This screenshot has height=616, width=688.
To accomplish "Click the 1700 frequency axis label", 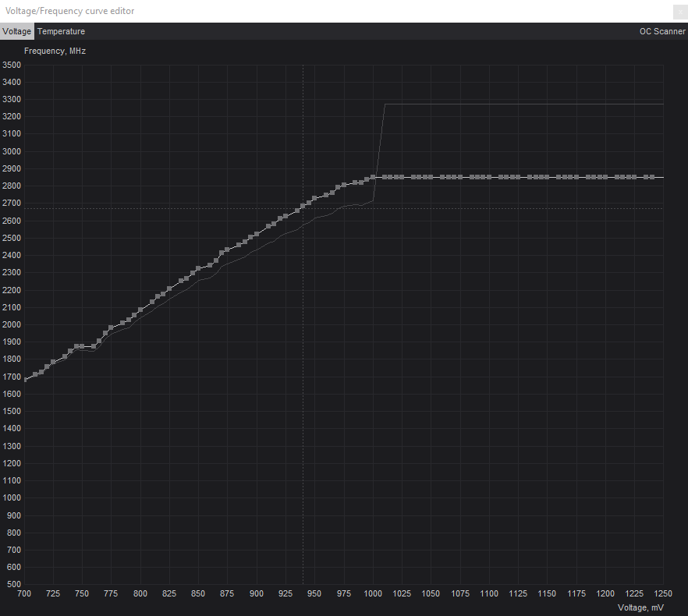I will [x=12, y=377].
